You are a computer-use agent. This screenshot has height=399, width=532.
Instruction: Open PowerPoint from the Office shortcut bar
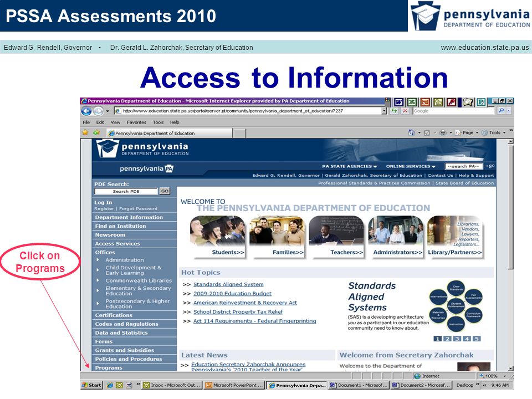[x=425, y=102]
